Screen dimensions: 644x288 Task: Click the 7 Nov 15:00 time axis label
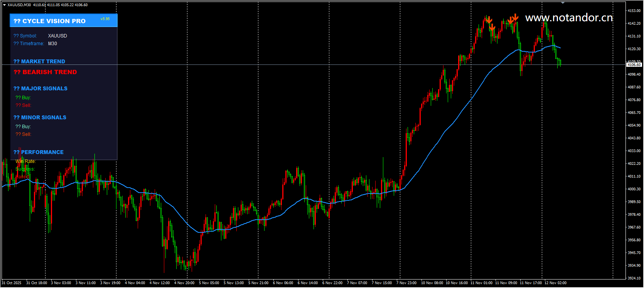tap(382, 283)
